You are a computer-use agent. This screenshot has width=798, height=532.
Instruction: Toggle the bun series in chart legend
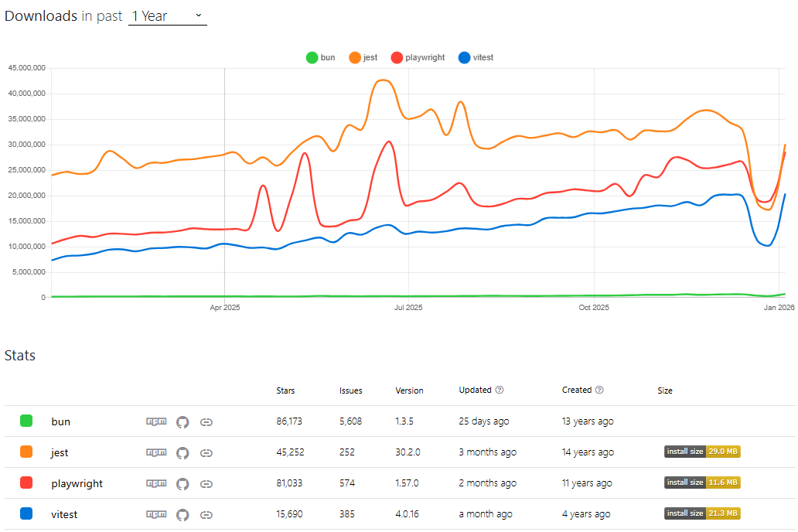[321, 57]
